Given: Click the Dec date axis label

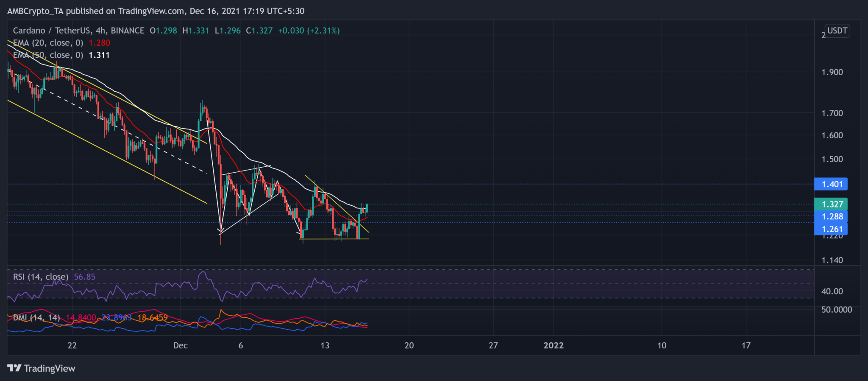Looking at the screenshot, I should point(181,345).
